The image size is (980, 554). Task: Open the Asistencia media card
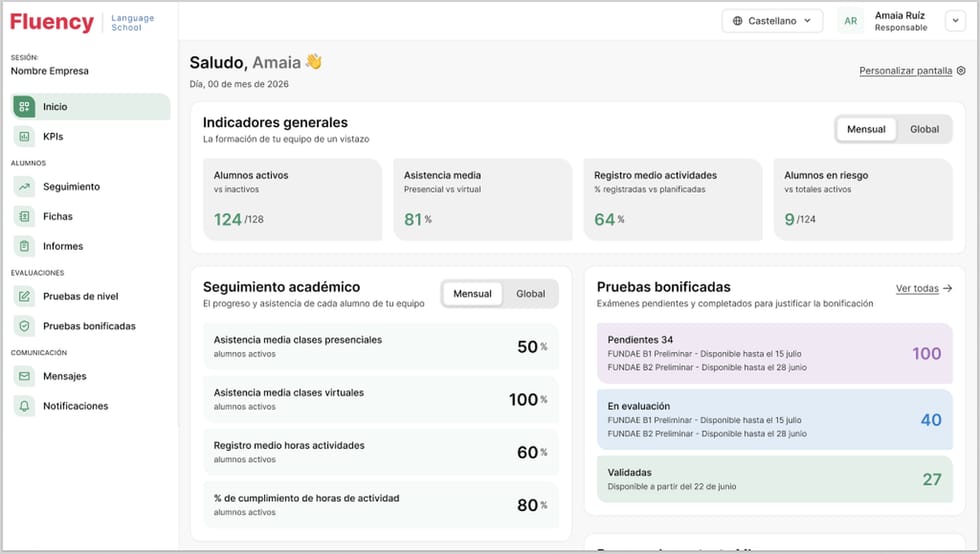click(x=482, y=199)
